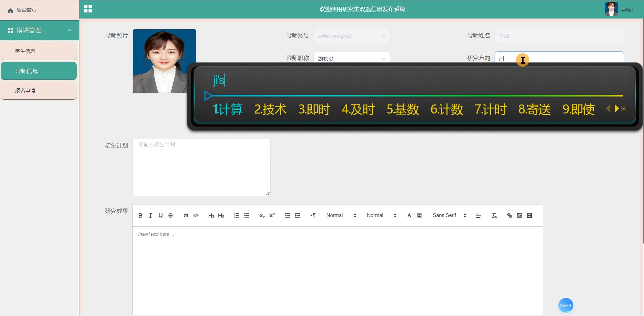Image resolution: width=644 pixels, height=316 pixels.
Task: Focus the 研究方向 input field
Action: tap(559, 57)
